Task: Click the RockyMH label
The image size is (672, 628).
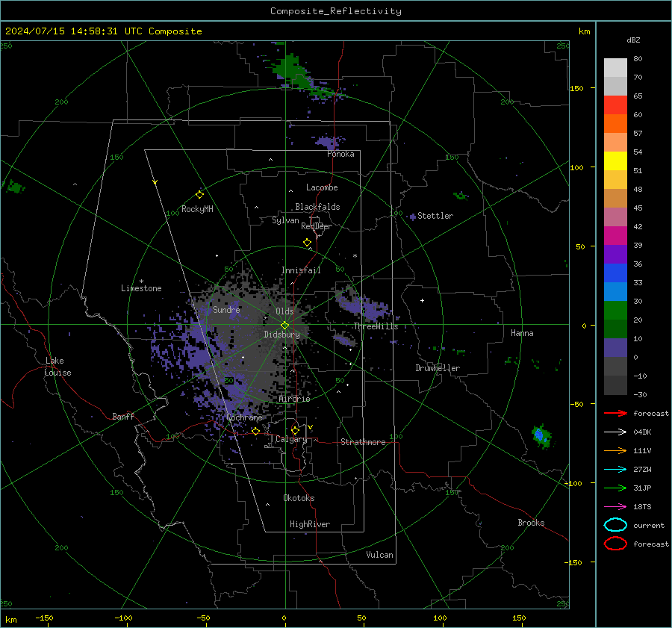Action: (x=197, y=209)
